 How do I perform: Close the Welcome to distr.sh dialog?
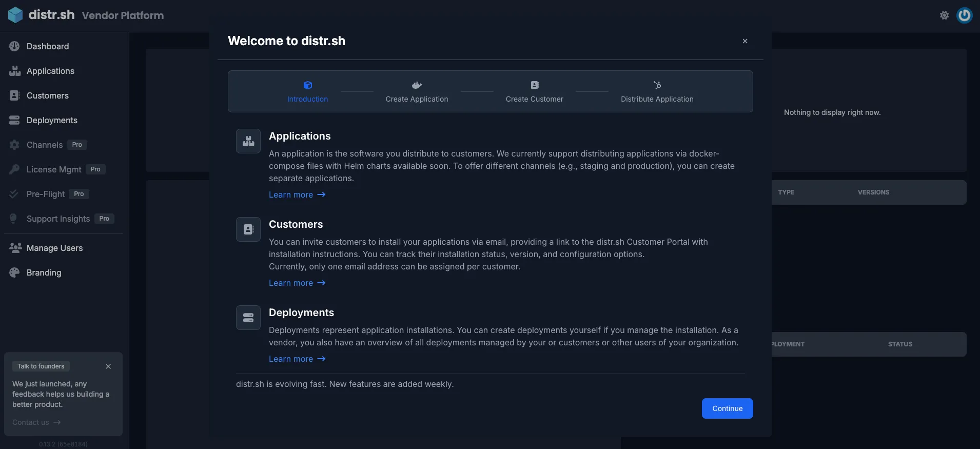pyautogui.click(x=745, y=41)
